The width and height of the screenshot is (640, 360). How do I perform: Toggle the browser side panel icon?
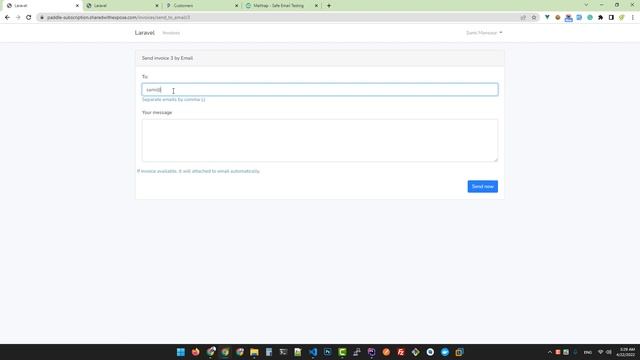[611, 18]
